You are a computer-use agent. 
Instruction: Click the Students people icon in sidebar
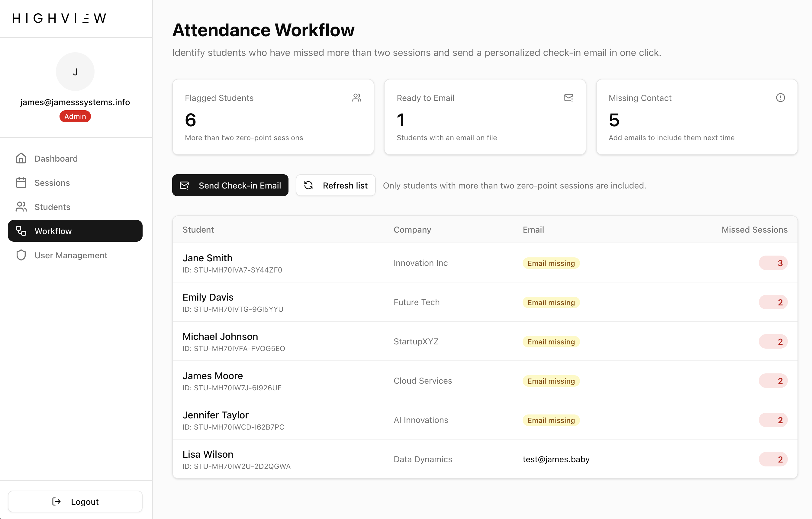(x=21, y=207)
